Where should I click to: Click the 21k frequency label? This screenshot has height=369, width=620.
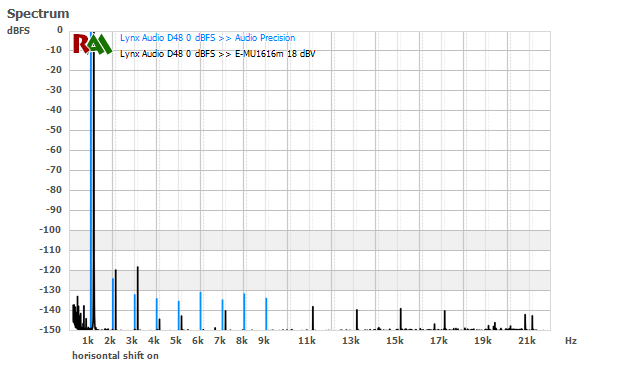[527, 341]
